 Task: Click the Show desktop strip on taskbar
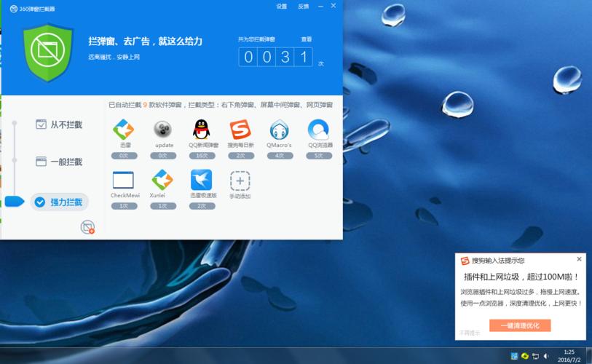coord(589,356)
